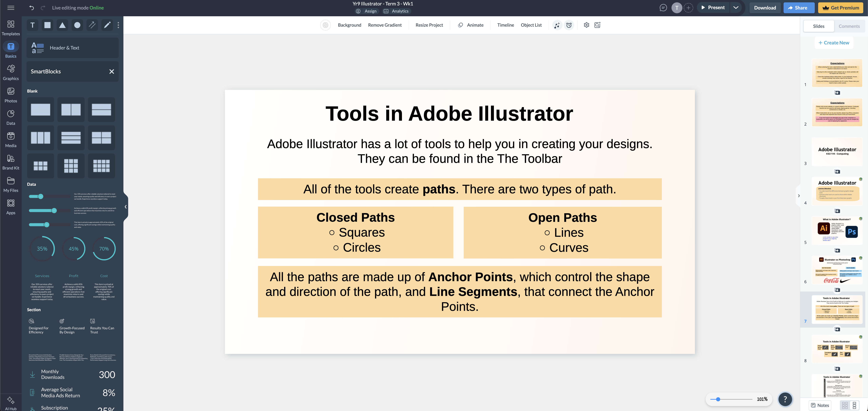Select the triangle shape tool
This screenshot has width=868, height=411.
coord(62,25)
